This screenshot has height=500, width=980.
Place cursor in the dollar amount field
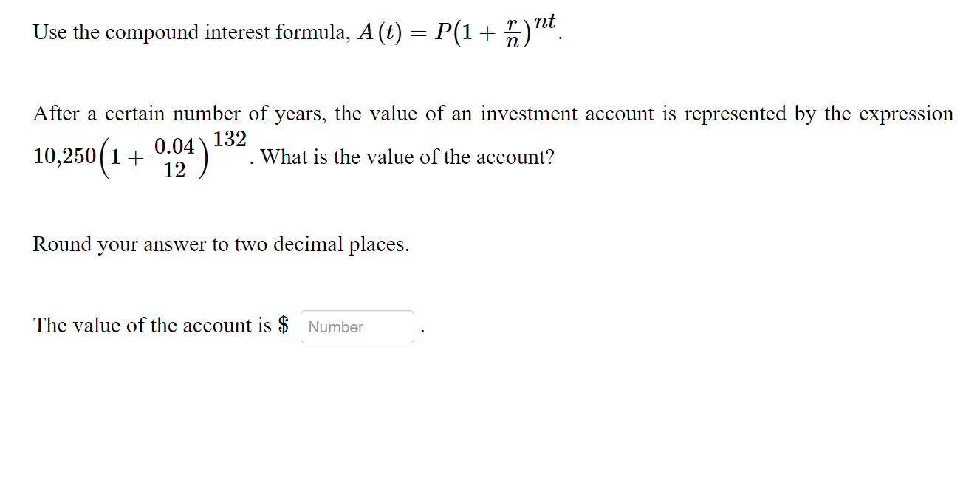coord(357,326)
